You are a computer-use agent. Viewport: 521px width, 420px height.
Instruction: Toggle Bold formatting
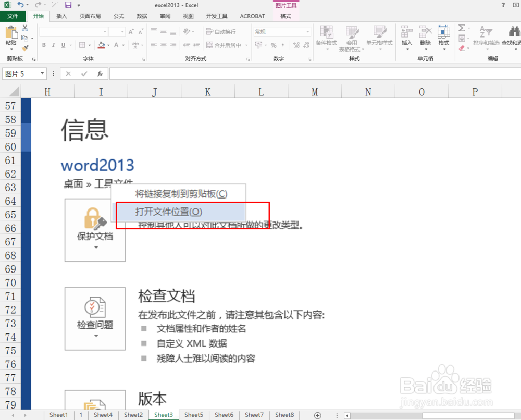click(44, 45)
